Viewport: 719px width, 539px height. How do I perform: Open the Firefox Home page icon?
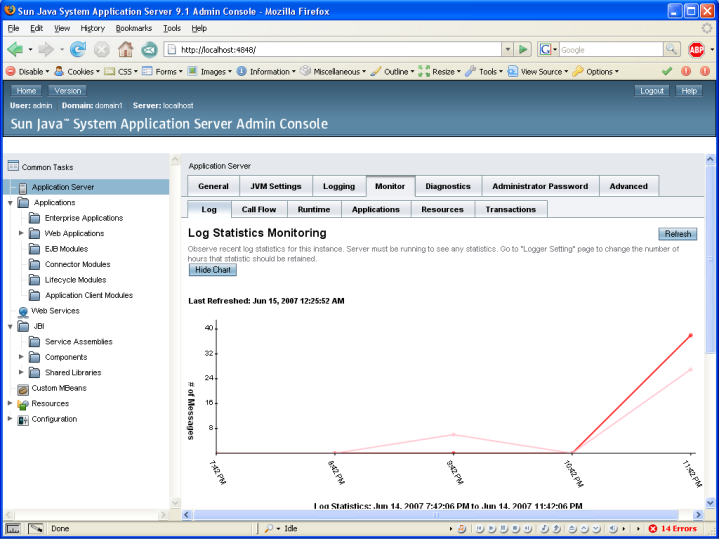(x=125, y=49)
